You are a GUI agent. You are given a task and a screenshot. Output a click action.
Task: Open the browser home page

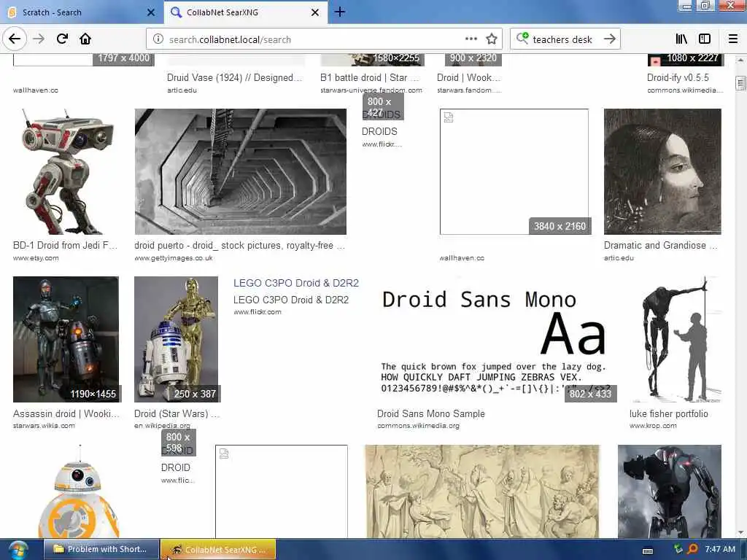point(85,39)
